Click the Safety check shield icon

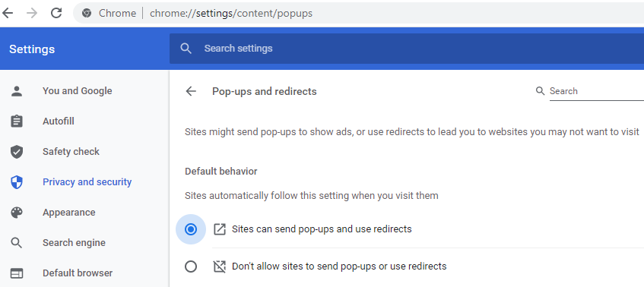point(17,152)
